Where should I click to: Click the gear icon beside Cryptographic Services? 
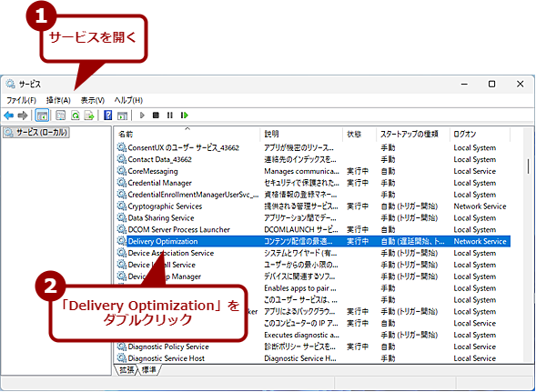tap(121, 206)
